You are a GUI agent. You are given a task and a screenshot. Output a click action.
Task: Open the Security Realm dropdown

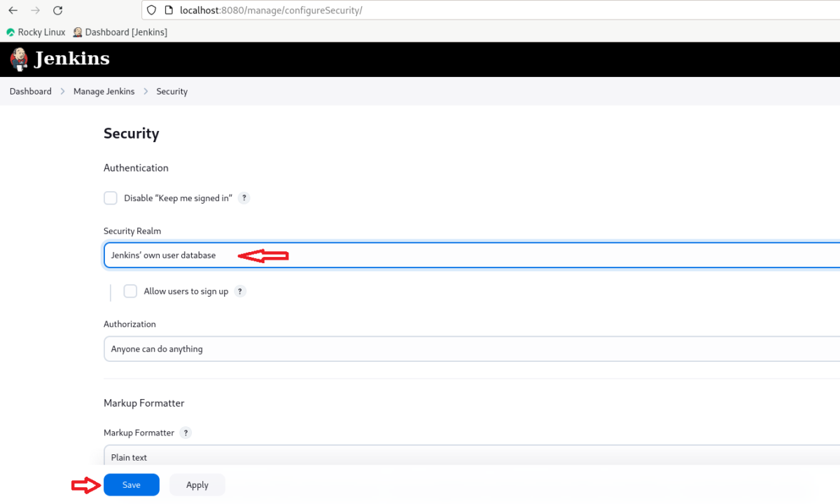pyautogui.click(x=420, y=255)
